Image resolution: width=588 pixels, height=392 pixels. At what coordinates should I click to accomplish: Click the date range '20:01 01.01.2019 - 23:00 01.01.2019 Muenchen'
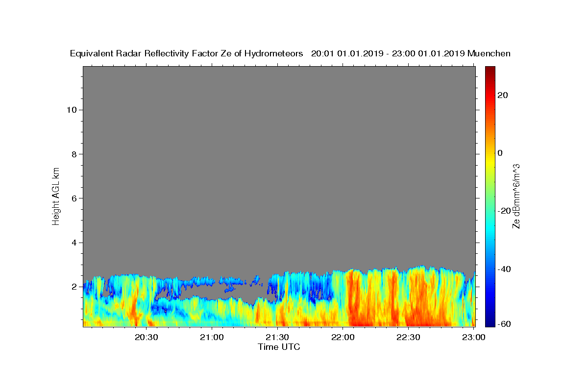pyautogui.click(x=411, y=54)
